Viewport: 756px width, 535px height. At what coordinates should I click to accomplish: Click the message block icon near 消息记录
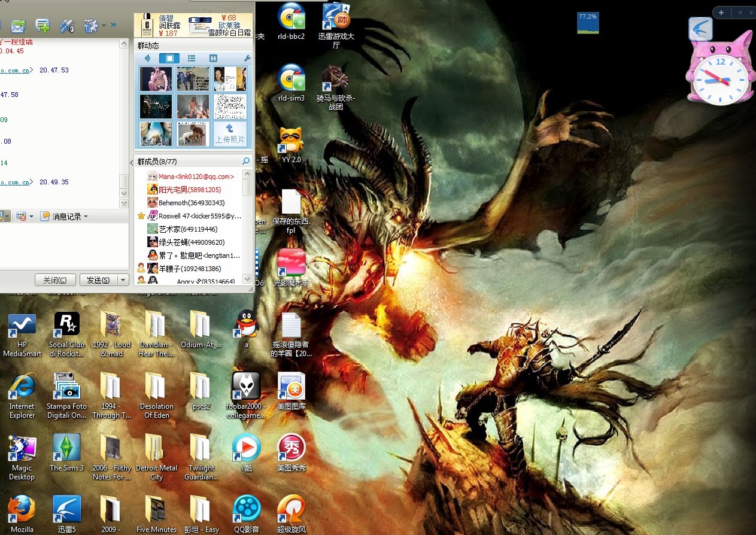[20, 216]
